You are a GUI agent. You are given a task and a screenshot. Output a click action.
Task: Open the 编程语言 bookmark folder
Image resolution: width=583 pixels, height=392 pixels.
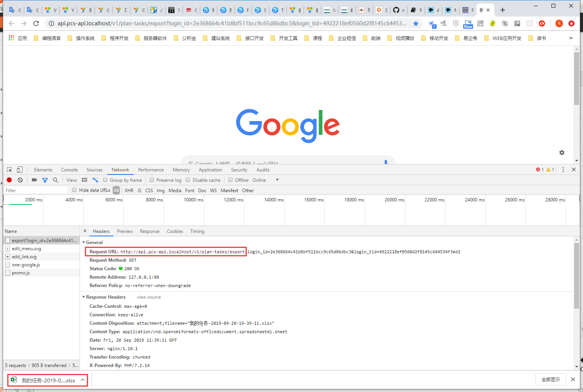47,38
